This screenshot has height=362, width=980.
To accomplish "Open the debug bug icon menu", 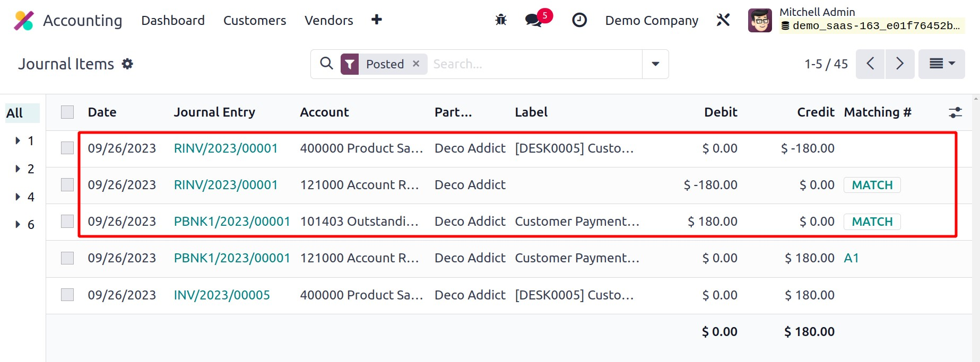I will point(500,20).
